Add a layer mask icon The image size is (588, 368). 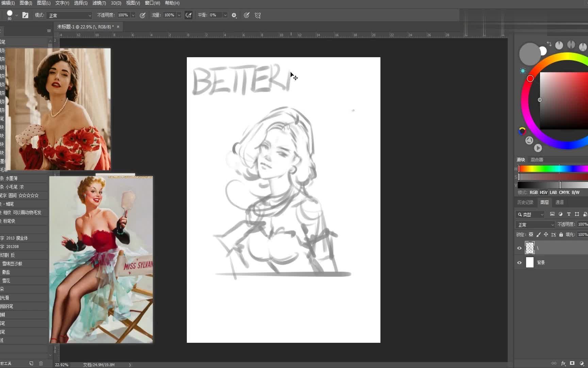point(572,363)
